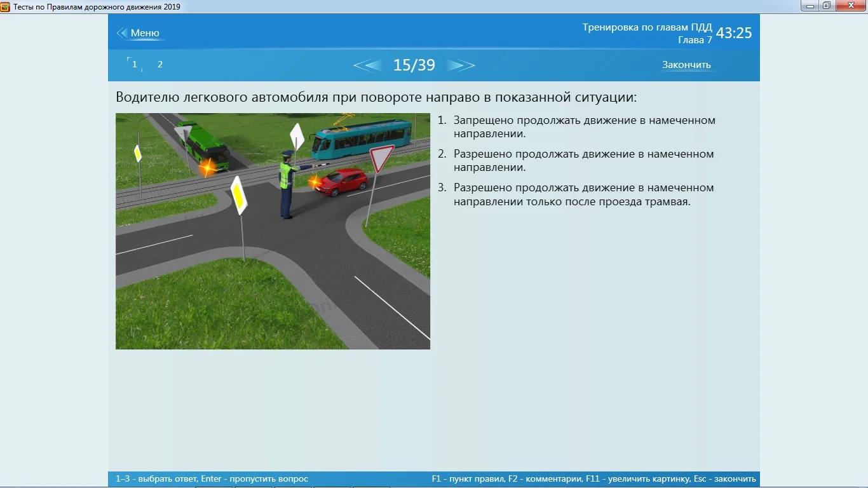Return to question marker 1
Image resolution: width=868 pixels, height=488 pixels.
pyautogui.click(x=133, y=64)
